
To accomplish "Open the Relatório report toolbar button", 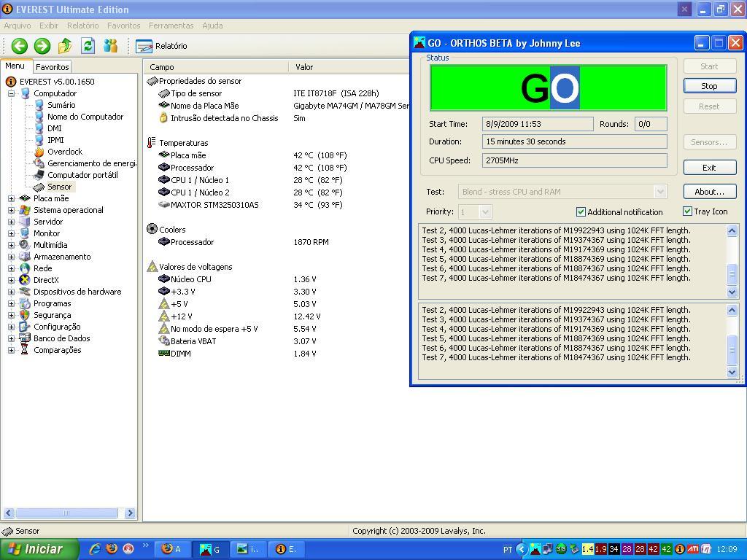I will (x=161, y=46).
